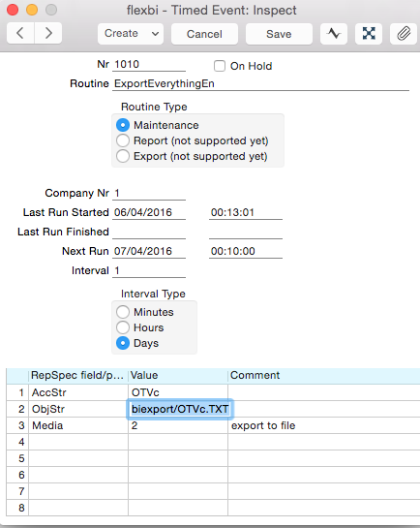Click the Routine field ExportEverythingEn
The height and width of the screenshot is (528, 420).
[260, 83]
